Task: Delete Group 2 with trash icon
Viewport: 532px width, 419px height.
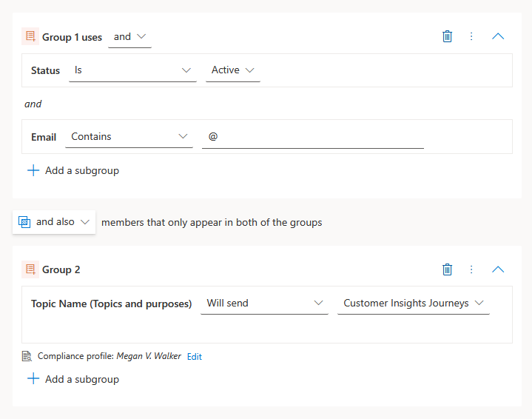Action: click(x=447, y=269)
